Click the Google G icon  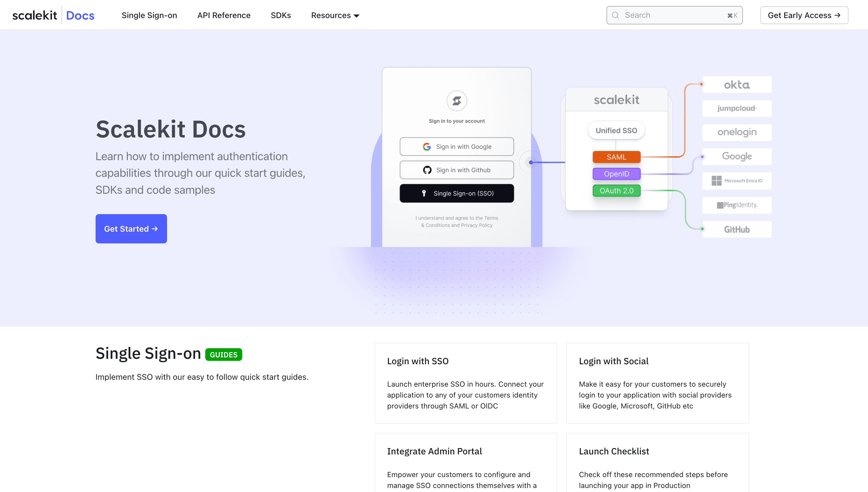(x=427, y=146)
